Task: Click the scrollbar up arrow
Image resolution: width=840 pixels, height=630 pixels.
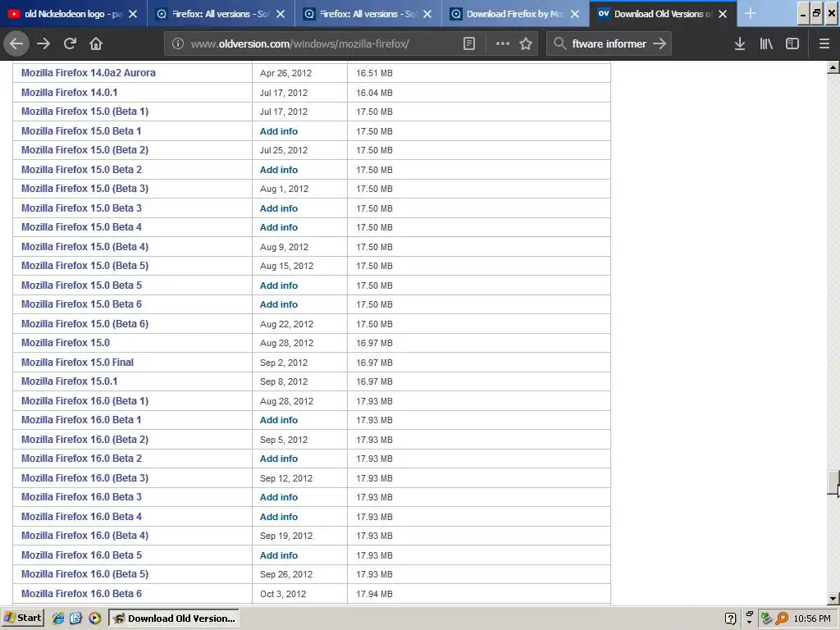Action: click(833, 67)
